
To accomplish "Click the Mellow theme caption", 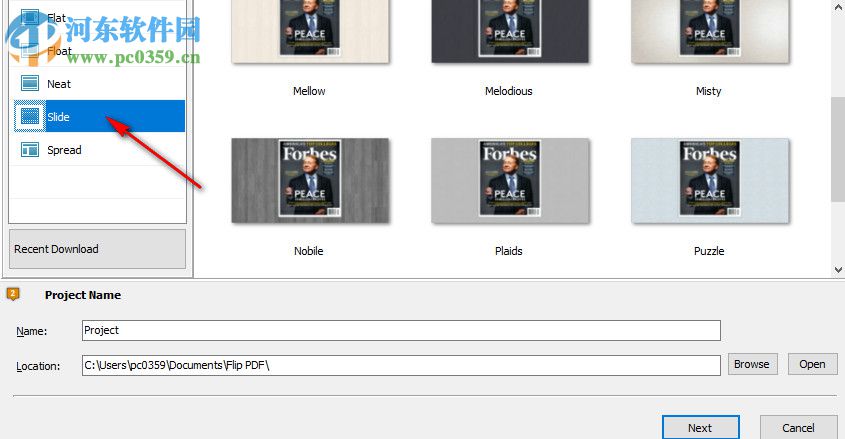I will (x=309, y=91).
